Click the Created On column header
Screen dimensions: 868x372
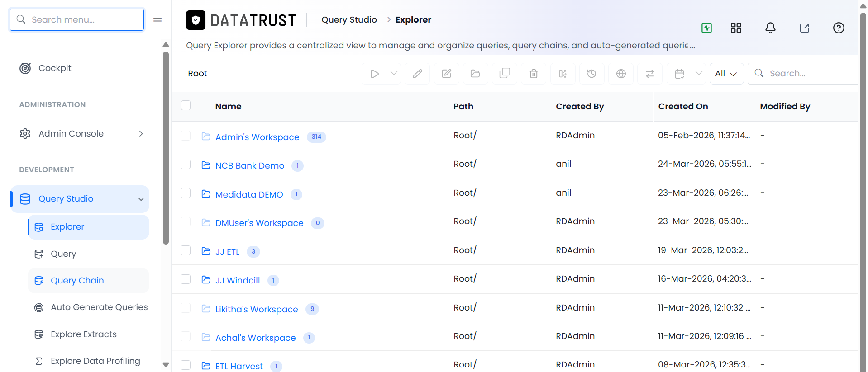click(683, 107)
